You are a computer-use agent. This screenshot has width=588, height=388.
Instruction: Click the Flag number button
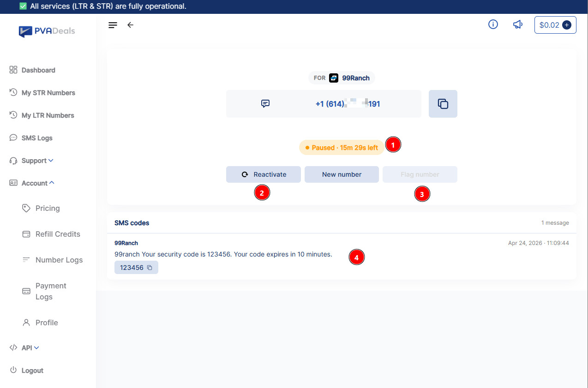pyautogui.click(x=420, y=174)
